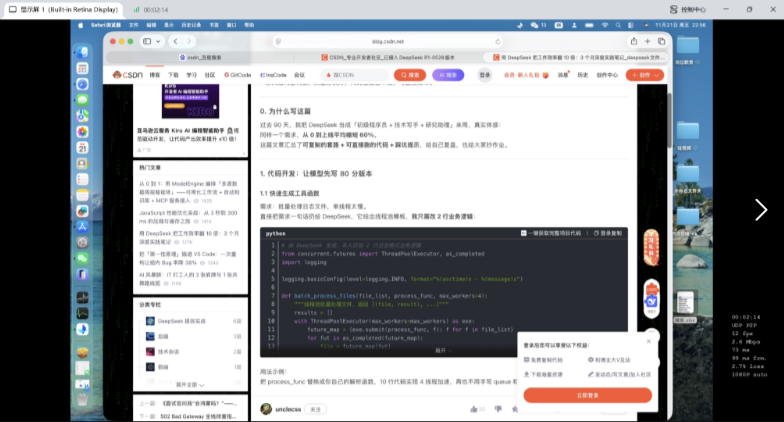784x422 pixels.
Task: Open GitCode in the CSDN nav
Action: tap(238, 75)
